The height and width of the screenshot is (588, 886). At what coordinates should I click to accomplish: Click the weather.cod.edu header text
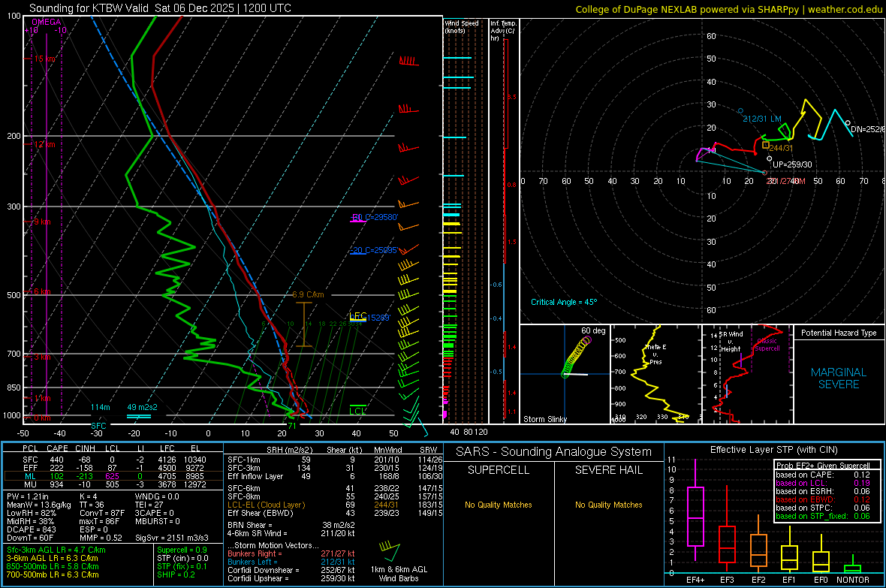845,9
